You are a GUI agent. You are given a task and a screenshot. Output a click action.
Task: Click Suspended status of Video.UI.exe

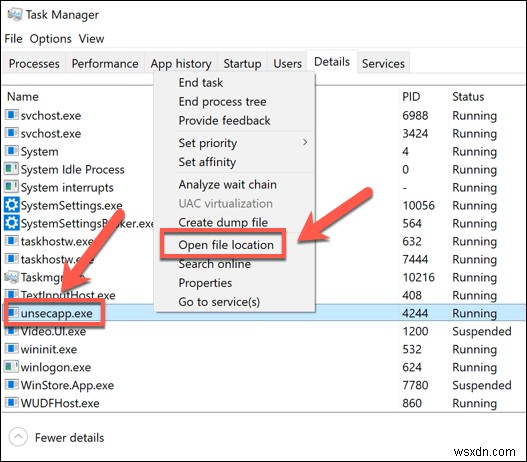click(482, 331)
